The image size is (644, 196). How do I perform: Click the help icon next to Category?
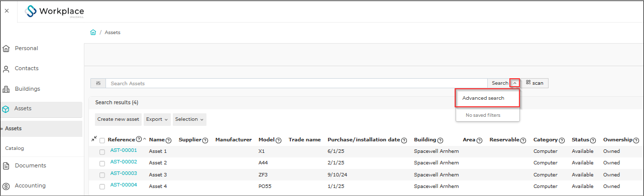pyautogui.click(x=562, y=140)
